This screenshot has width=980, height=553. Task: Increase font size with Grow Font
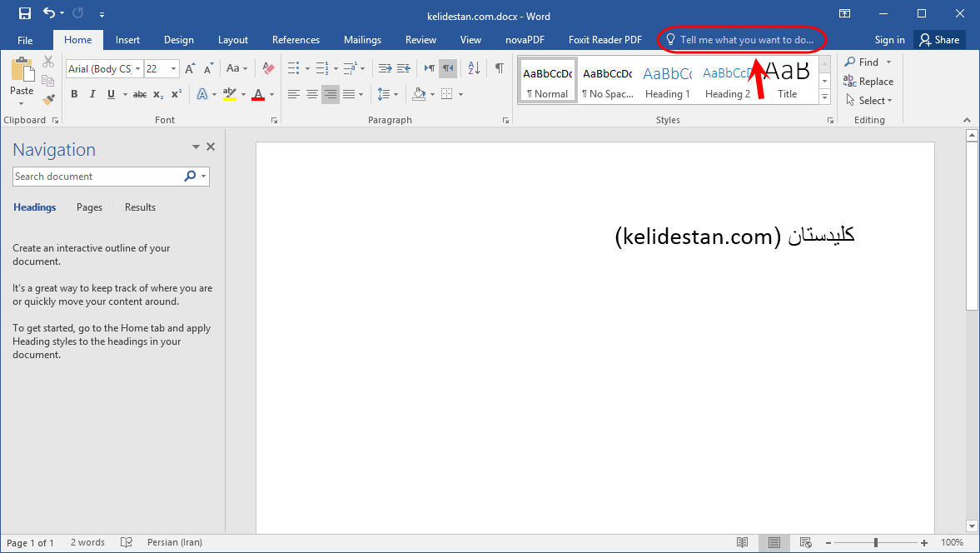coord(190,69)
